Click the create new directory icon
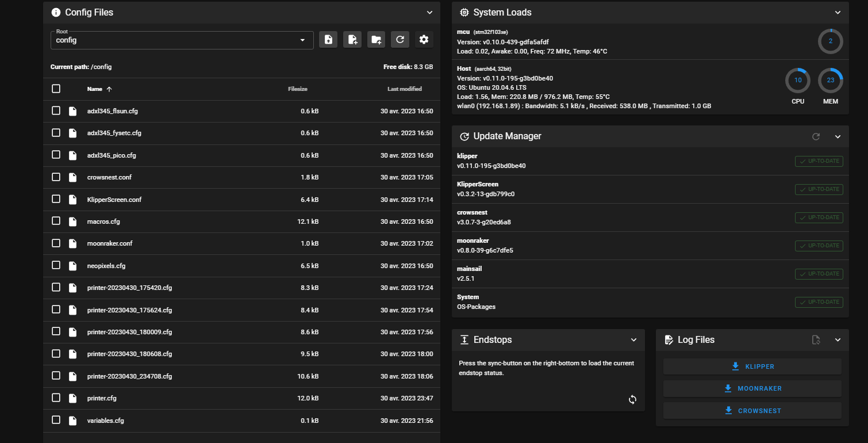 (377, 40)
